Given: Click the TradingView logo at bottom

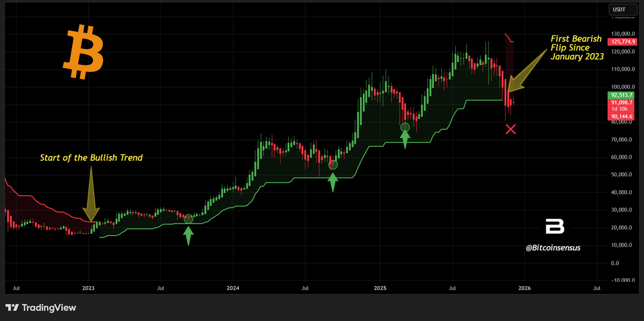Looking at the screenshot, I should [41, 308].
